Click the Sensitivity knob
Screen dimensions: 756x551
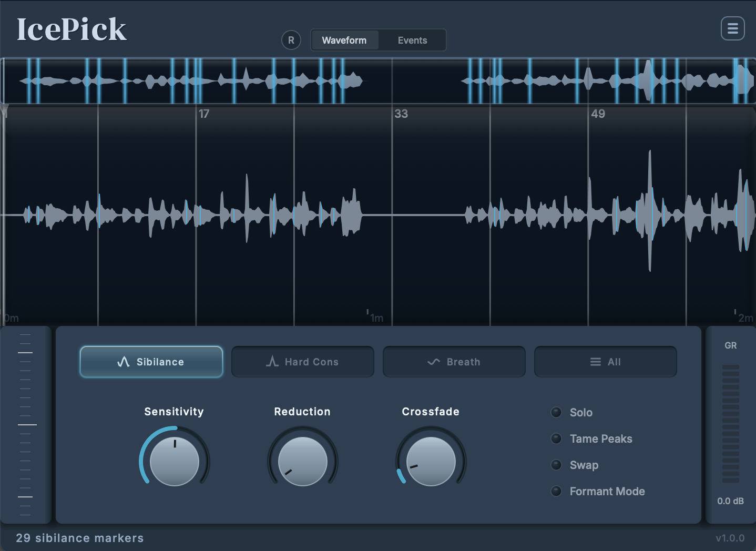(x=175, y=461)
